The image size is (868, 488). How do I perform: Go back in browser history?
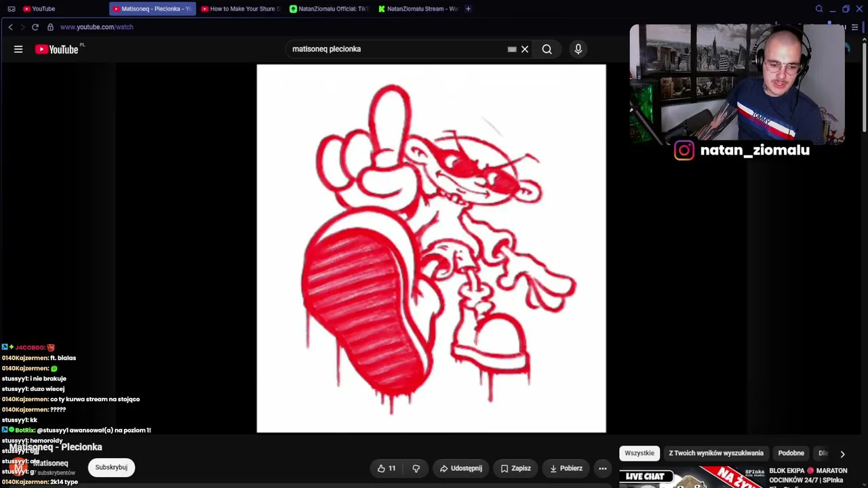click(x=10, y=27)
